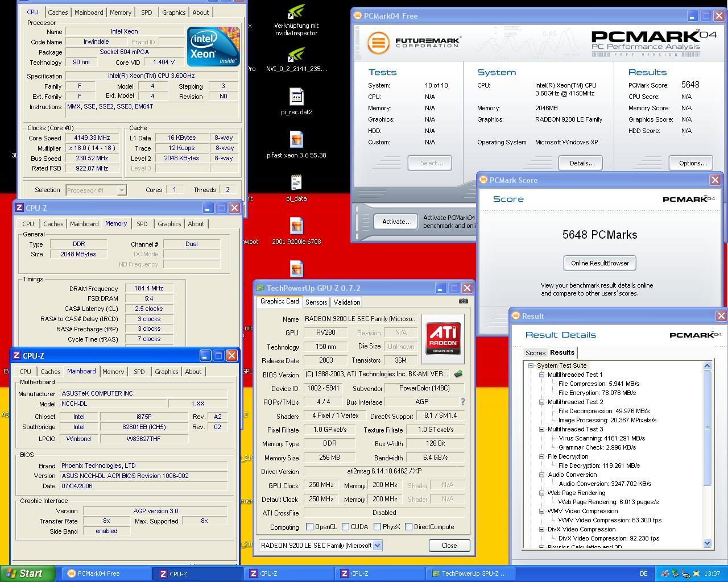Click Close button in GPU-Z
728x582 pixels.
[x=449, y=546]
